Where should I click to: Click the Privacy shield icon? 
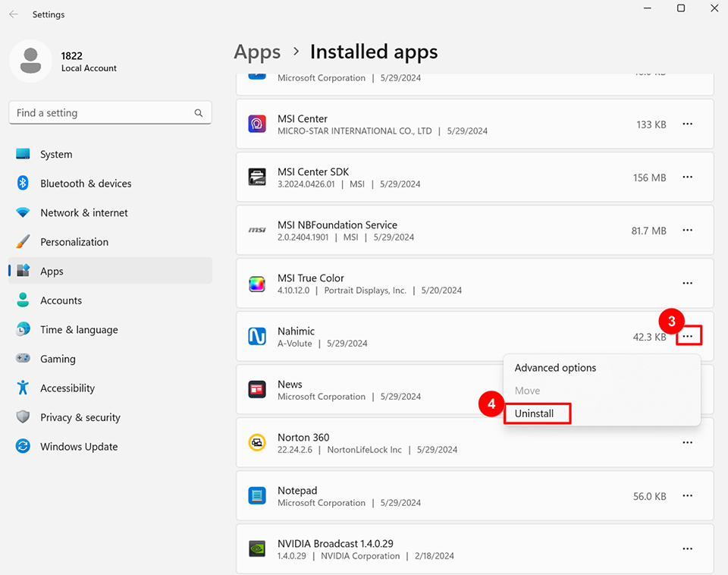click(x=23, y=416)
